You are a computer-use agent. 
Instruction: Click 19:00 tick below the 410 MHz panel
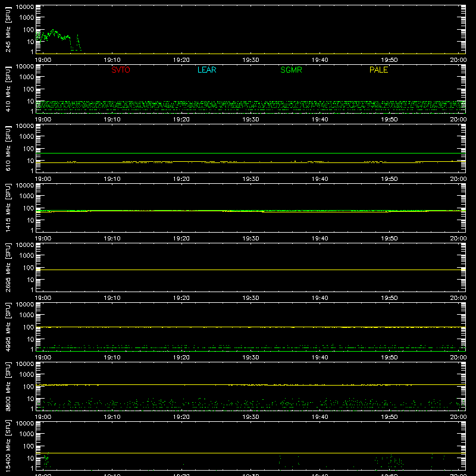[43, 120]
